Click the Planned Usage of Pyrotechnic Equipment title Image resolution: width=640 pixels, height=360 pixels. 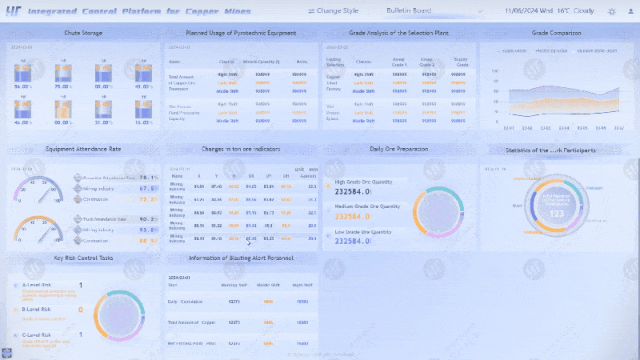tap(241, 33)
